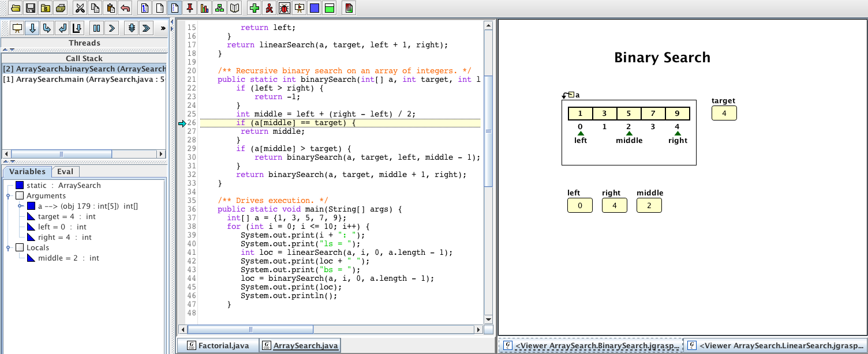
Task: Resume execution with the single chevron
Action: [x=112, y=28]
